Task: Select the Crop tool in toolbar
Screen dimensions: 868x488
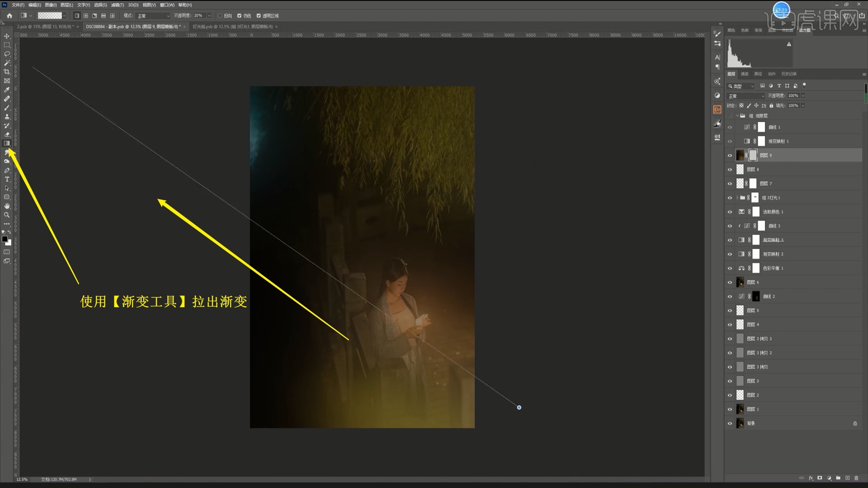Action: (7, 72)
